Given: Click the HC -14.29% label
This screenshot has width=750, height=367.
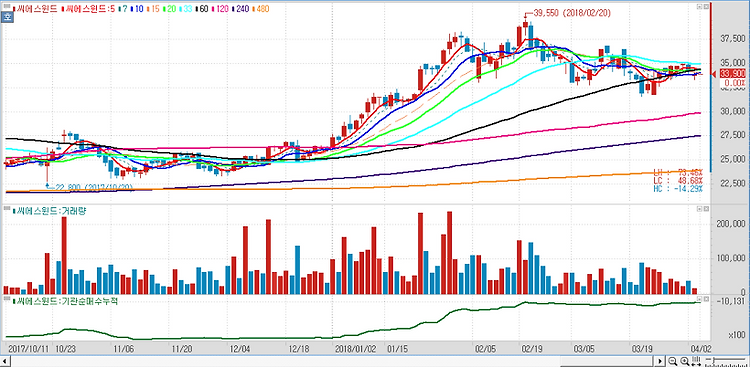Looking at the screenshot, I should coord(678,189).
